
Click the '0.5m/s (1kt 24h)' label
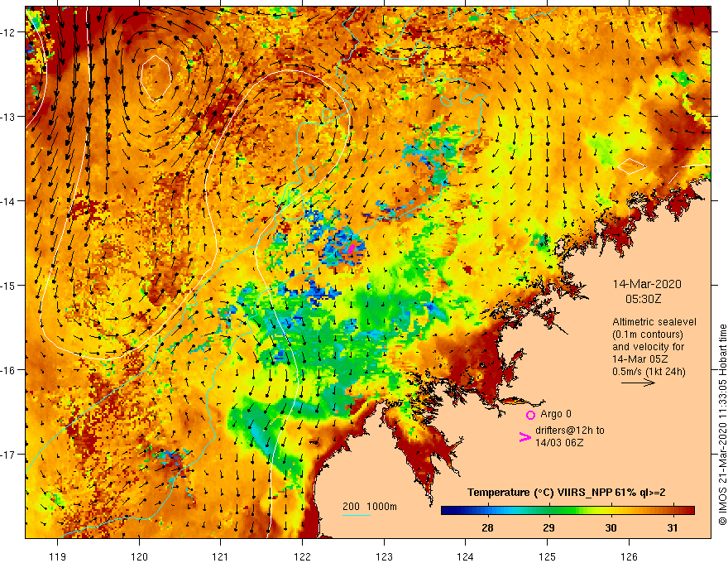point(649,372)
